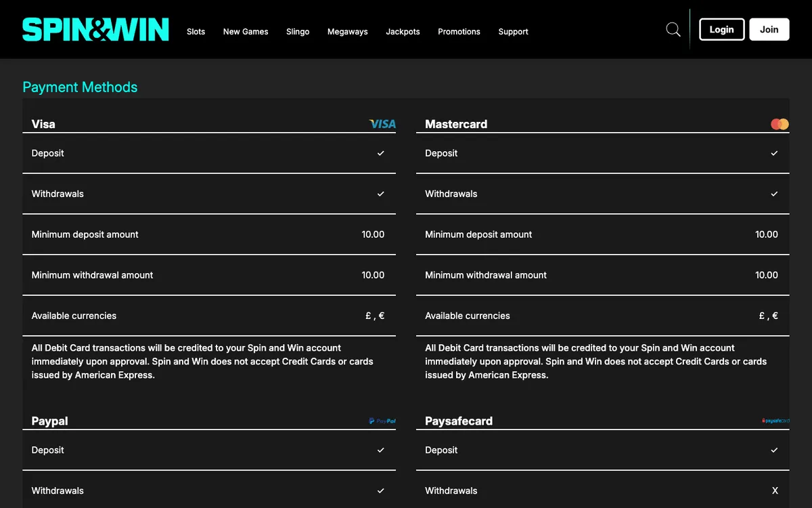Click the Mastercard section heading

[x=456, y=124]
